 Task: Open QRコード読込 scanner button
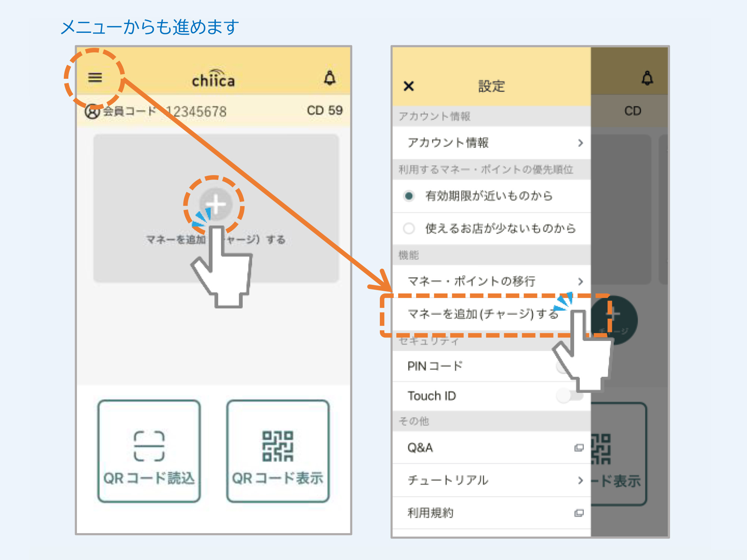[149, 451]
